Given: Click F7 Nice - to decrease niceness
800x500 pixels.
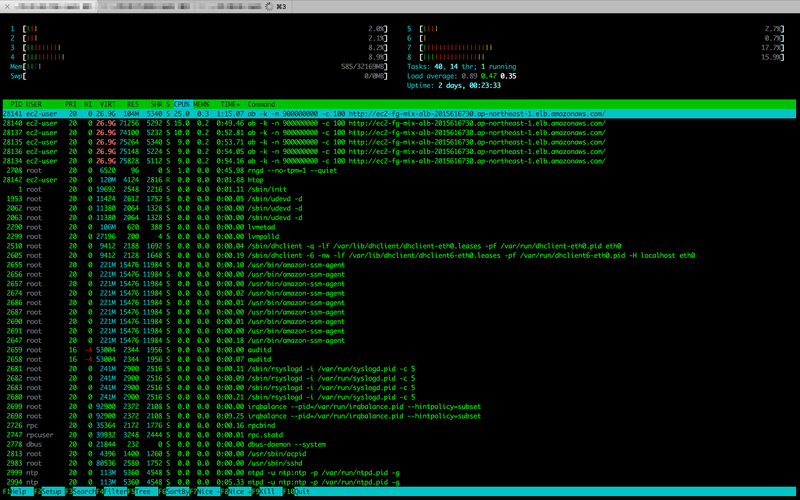Looking at the screenshot, I should [x=205, y=492].
